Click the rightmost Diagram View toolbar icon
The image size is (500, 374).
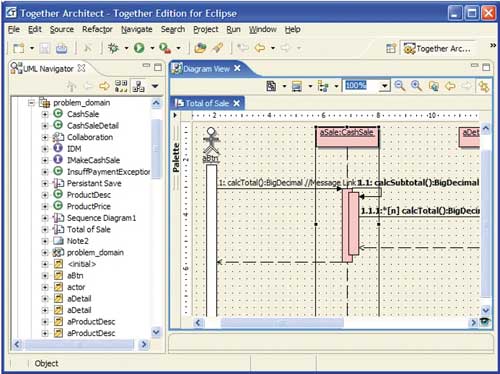click(x=484, y=87)
